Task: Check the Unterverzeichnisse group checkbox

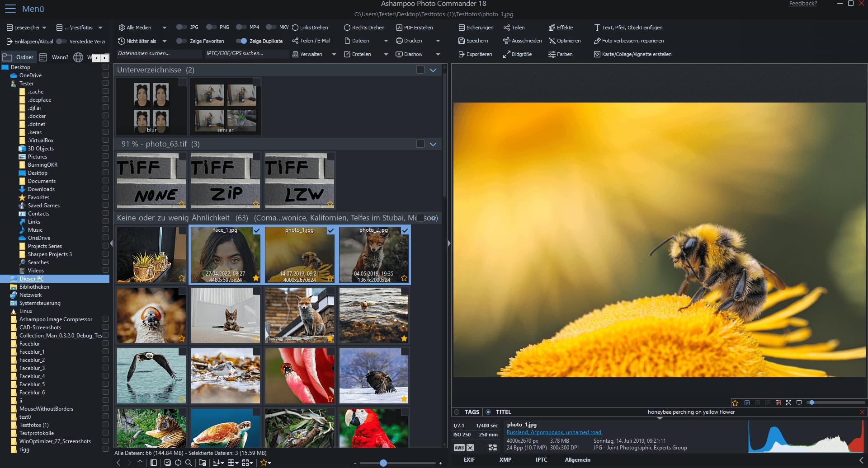Action: (x=420, y=70)
